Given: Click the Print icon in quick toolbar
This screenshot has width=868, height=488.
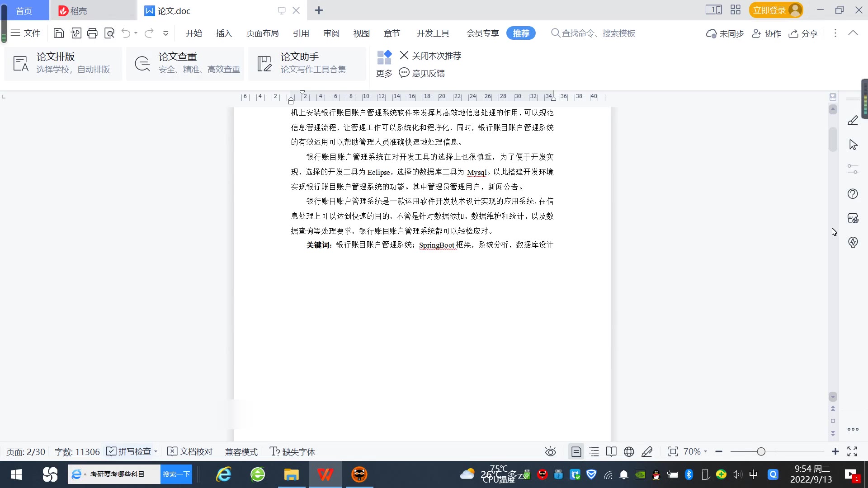Looking at the screenshot, I should coord(92,33).
